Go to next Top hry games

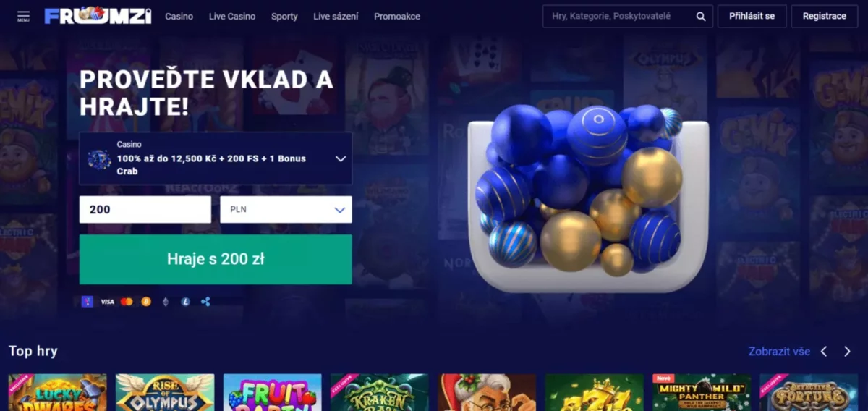point(847,352)
